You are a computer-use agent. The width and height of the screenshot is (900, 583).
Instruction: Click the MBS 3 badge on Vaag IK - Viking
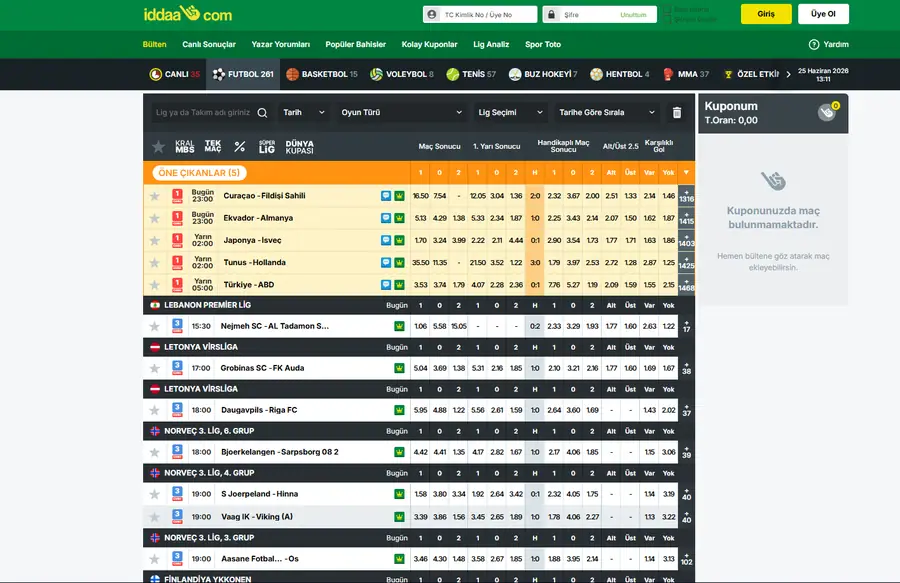(177, 517)
